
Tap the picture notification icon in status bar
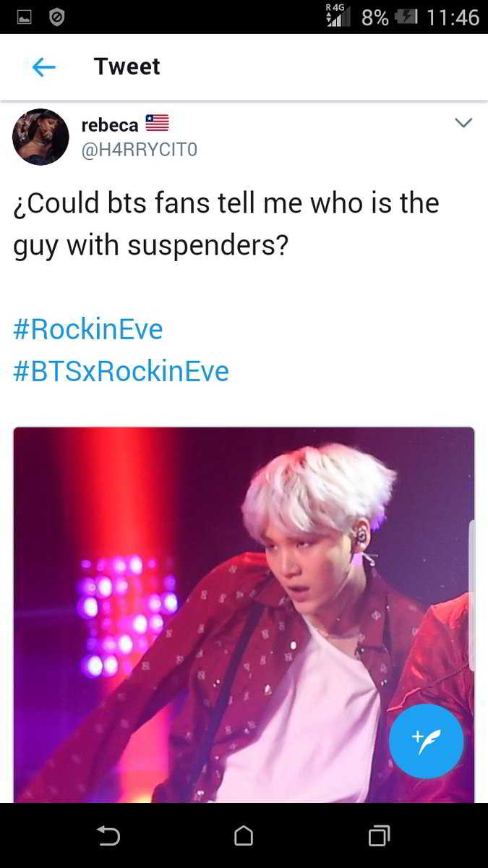tap(24, 17)
